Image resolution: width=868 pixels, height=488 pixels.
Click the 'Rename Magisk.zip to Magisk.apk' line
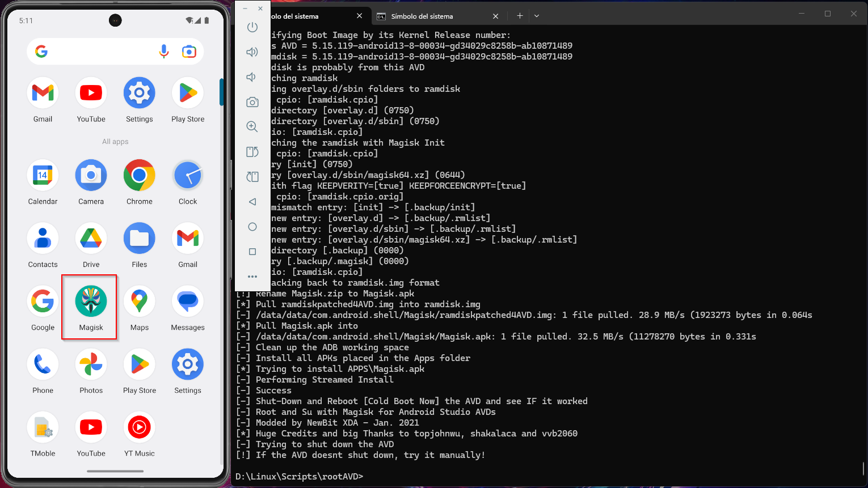coord(335,294)
